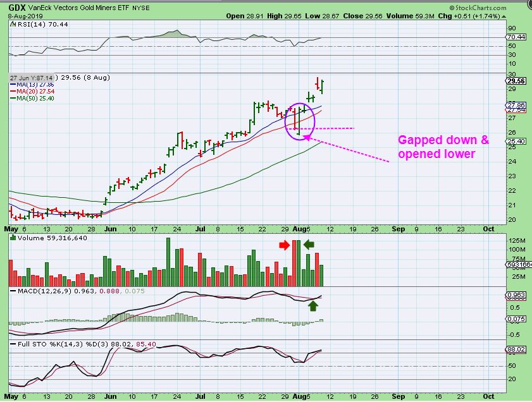Click the 0.075 MACD histogram axis tag
The width and height of the screenshot is (532, 402).
(516, 319)
